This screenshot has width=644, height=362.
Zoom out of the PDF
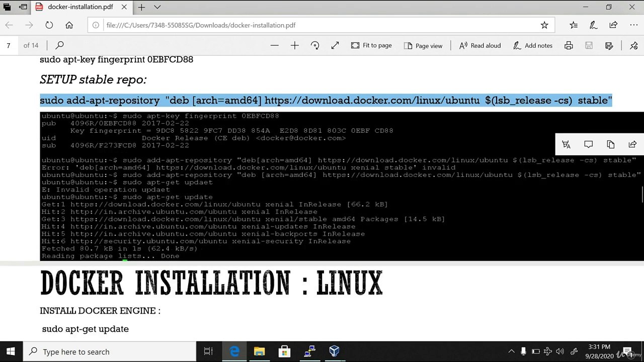[x=274, y=45]
